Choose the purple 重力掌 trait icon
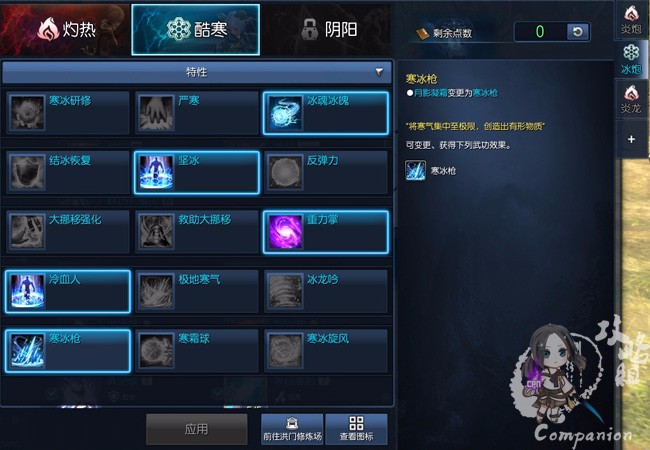Screen dimensions: 650x450 (x=285, y=232)
